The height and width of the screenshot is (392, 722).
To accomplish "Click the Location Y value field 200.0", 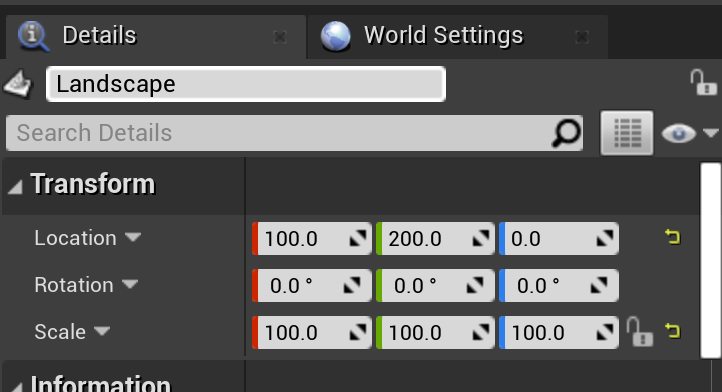I will [436, 239].
